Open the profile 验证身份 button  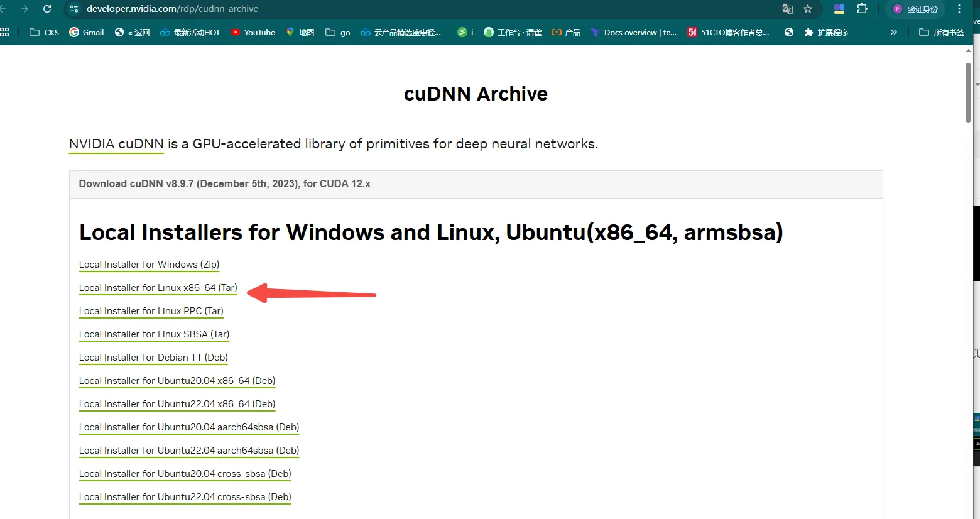[x=915, y=9]
